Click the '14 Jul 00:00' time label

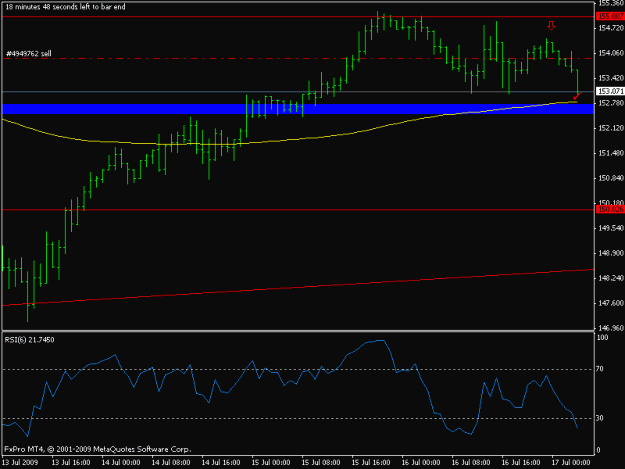121,462
